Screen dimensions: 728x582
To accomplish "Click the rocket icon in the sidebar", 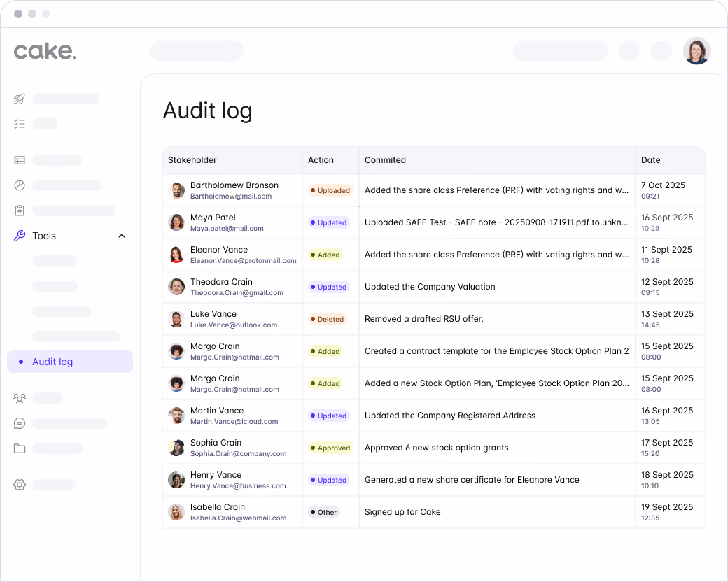I will click(20, 99).
